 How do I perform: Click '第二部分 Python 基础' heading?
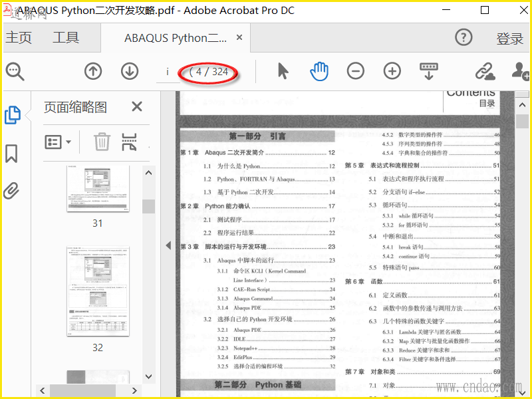click(x=257, y=385)
